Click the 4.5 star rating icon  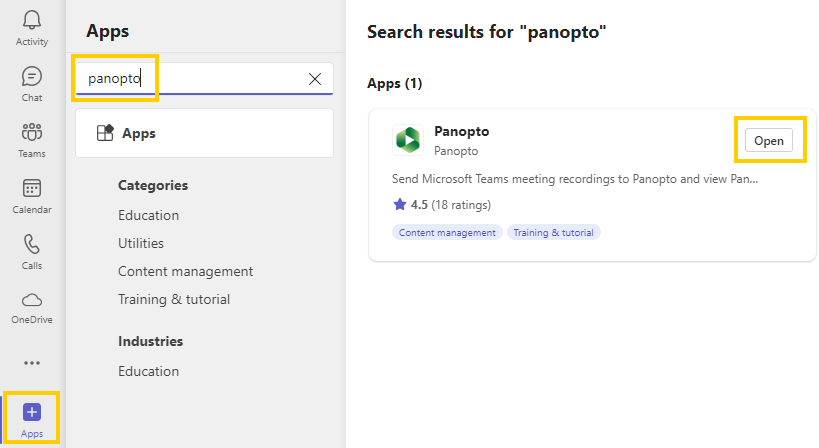(x=400, y=204)
